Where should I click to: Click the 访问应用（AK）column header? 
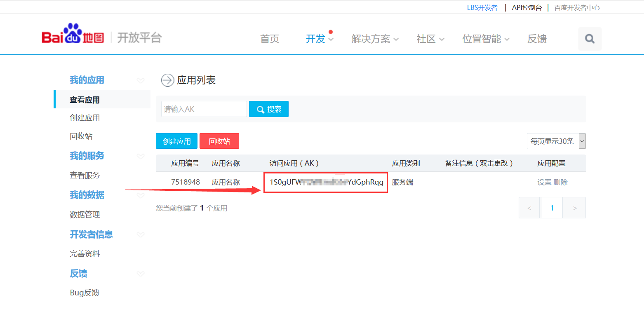[294, 163]
